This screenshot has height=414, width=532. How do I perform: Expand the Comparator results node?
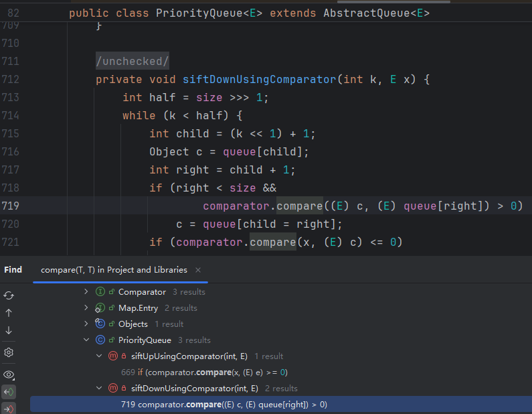click(86, 292)
